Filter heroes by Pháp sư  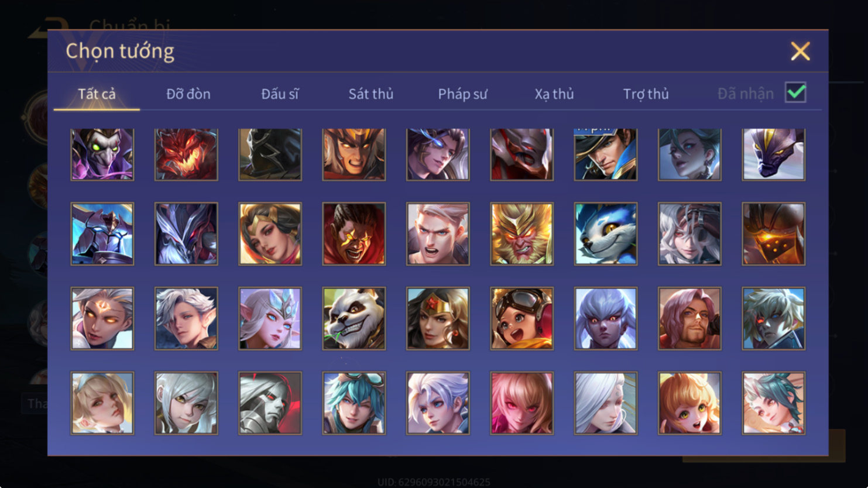pyautogui.click(x=462, y=94)
